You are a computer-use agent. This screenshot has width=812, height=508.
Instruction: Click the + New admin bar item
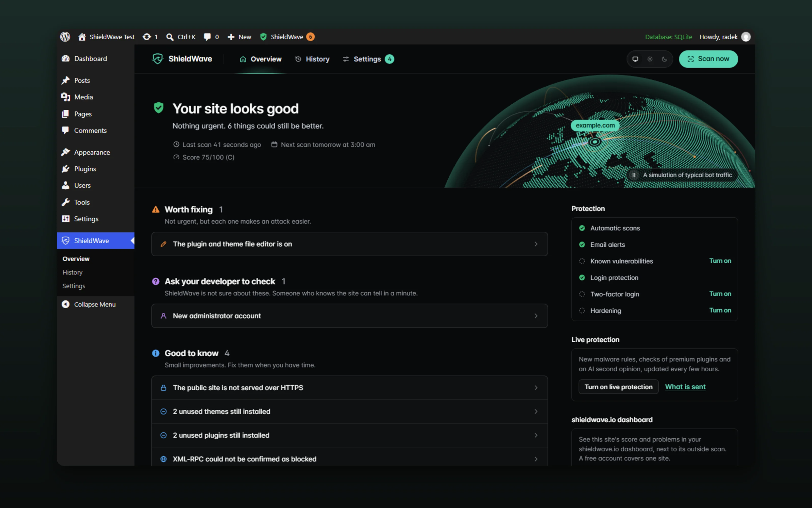tap(239, 37)
